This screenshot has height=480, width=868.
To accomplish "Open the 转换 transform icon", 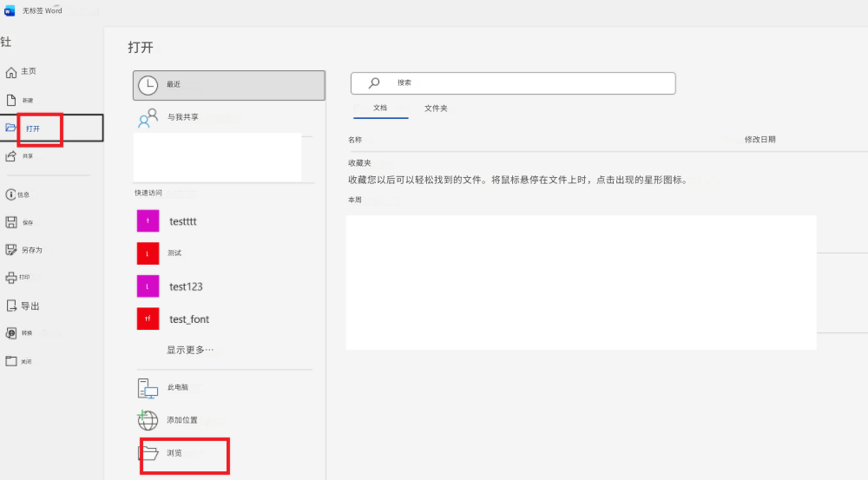I will 11,332.
